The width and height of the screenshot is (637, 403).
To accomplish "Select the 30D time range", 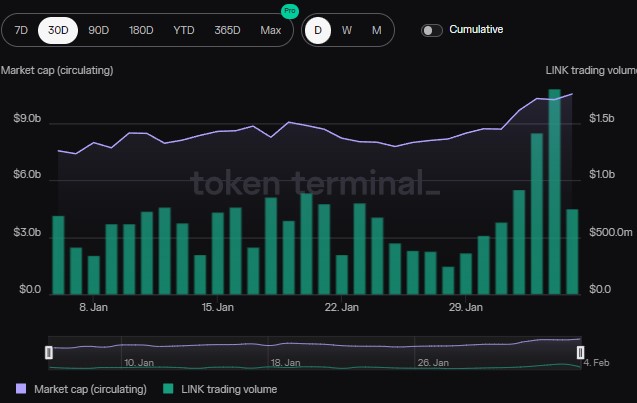I will pos(58,30).
